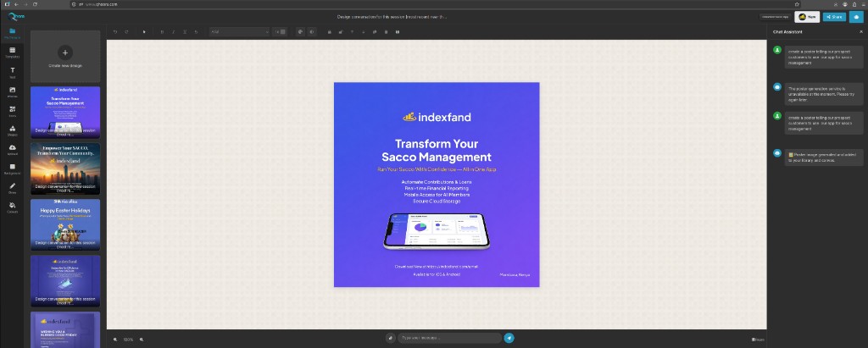
Task: Click the last toolbar icon after trash
Action: click(x=398, y=32)
